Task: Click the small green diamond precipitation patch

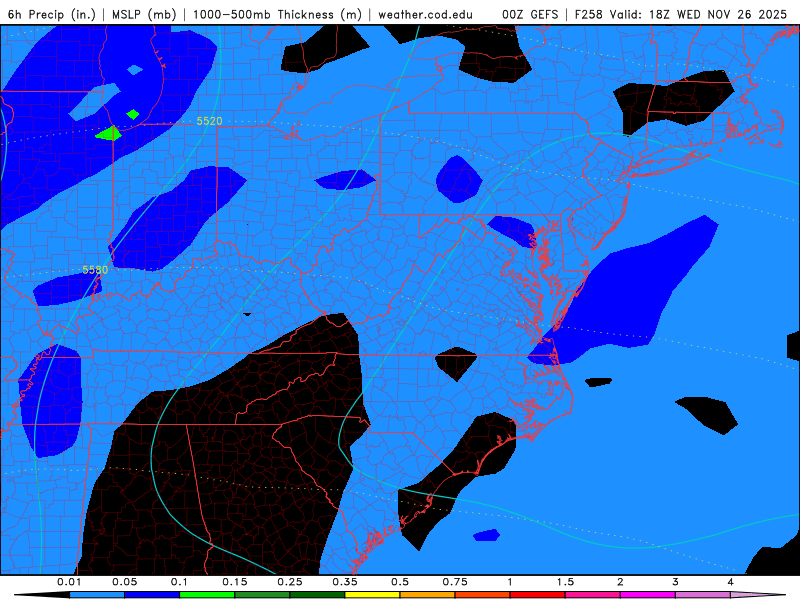Action: [x=133, y=114]
